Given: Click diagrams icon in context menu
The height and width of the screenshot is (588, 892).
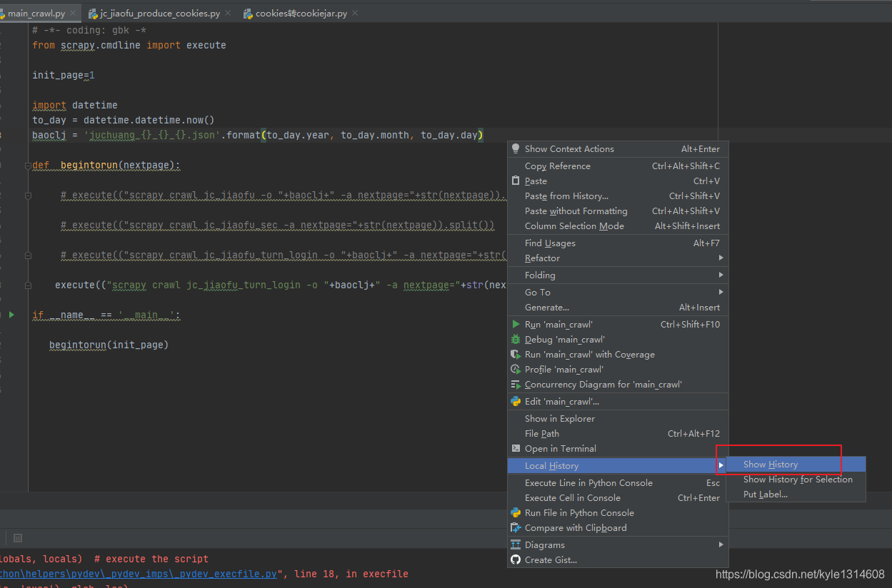Looking at the screenshot, I should pyautogui.click(x=516, y=545).
